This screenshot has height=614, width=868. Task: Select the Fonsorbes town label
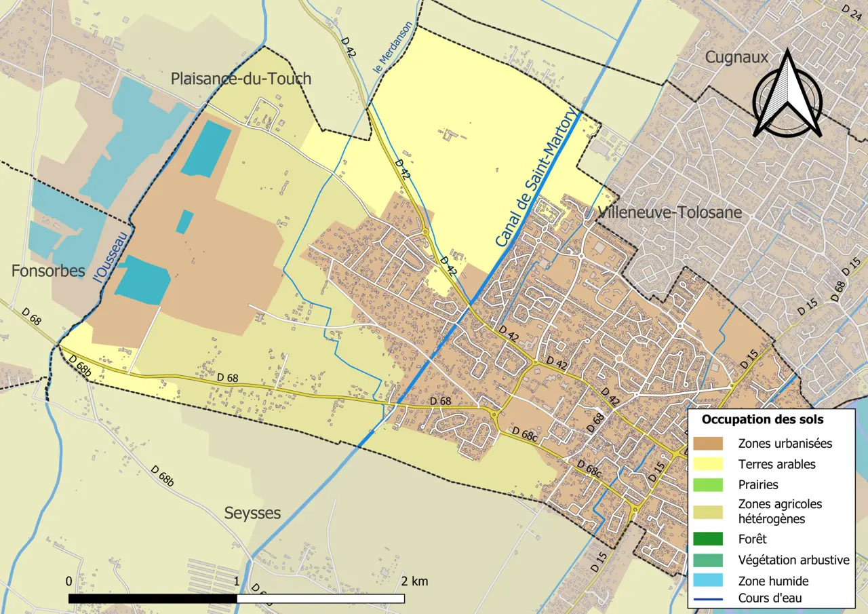tap(48, 271)
